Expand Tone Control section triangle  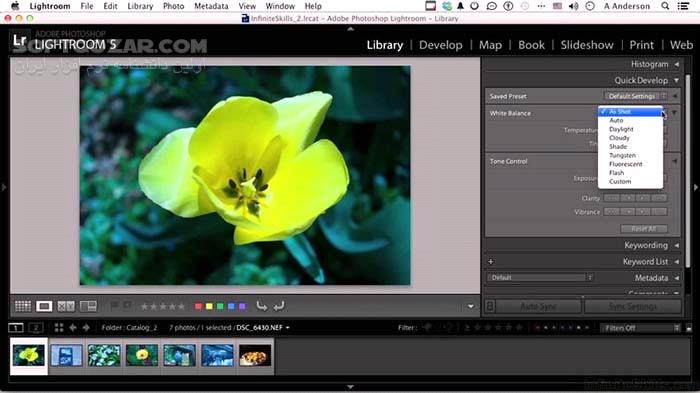[675, 161]
